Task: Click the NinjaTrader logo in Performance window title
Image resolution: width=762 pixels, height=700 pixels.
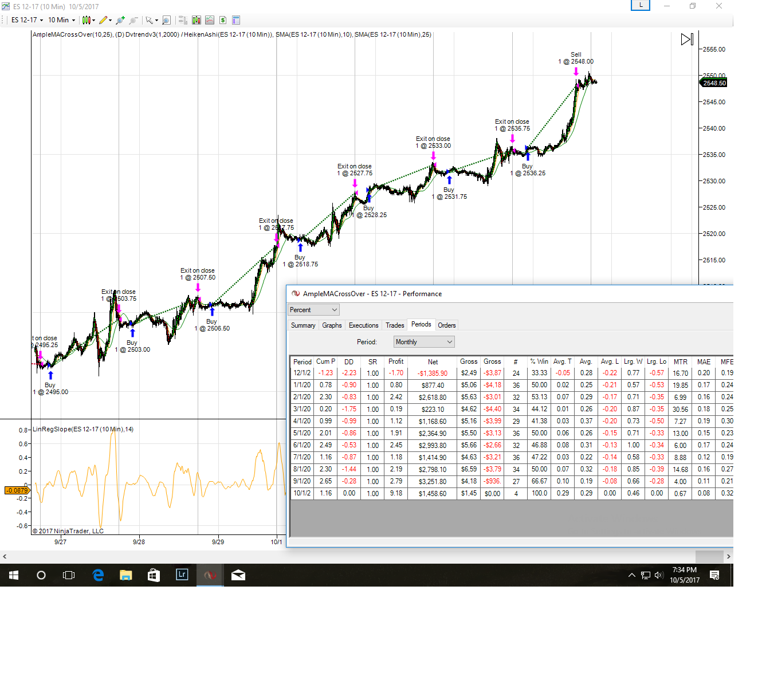Action: click(x=296, y=294)
